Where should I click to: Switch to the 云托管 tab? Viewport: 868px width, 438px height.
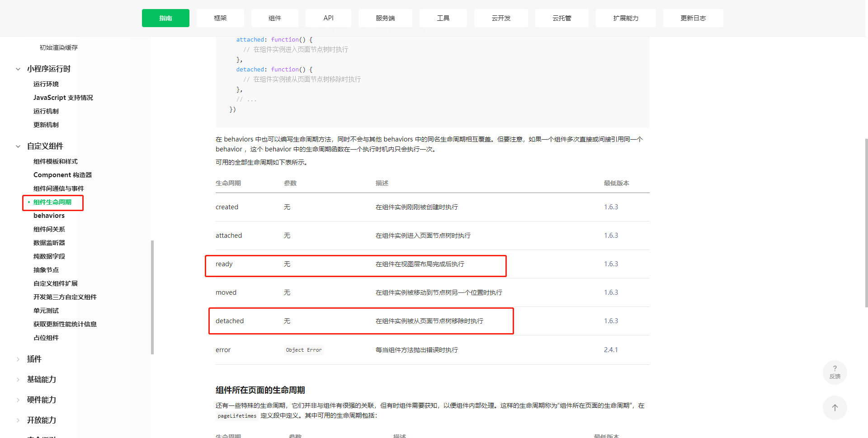point(562,18)
